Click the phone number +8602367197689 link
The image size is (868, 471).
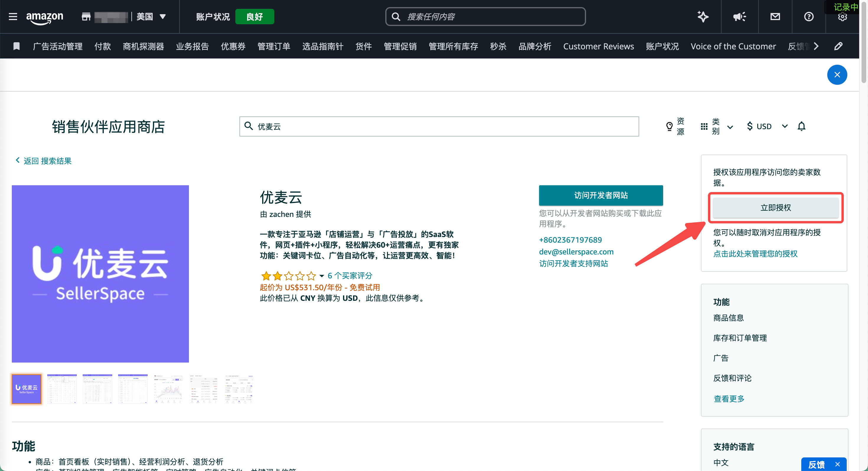tap(570, 240)
